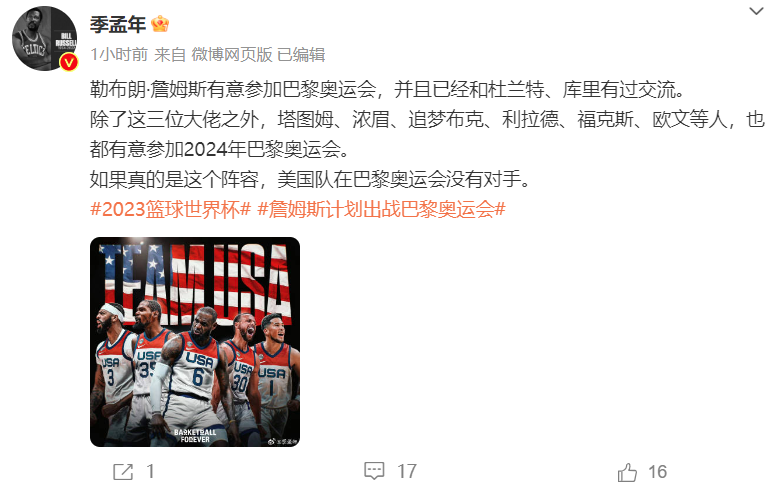Open the post options chevron menu

[756, 11]
